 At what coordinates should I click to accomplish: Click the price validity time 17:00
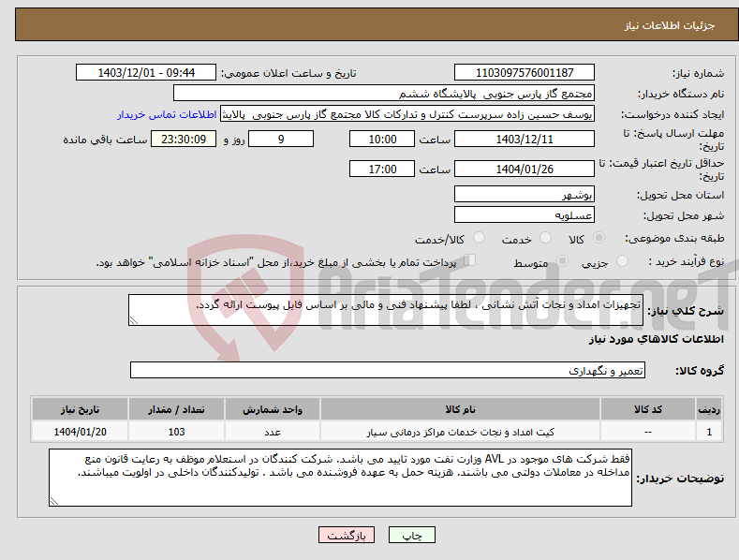click(382, 169)
